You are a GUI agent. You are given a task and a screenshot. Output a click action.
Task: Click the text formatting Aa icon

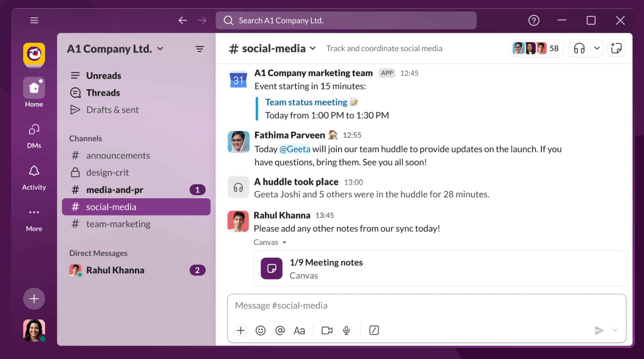pos(299,330)
